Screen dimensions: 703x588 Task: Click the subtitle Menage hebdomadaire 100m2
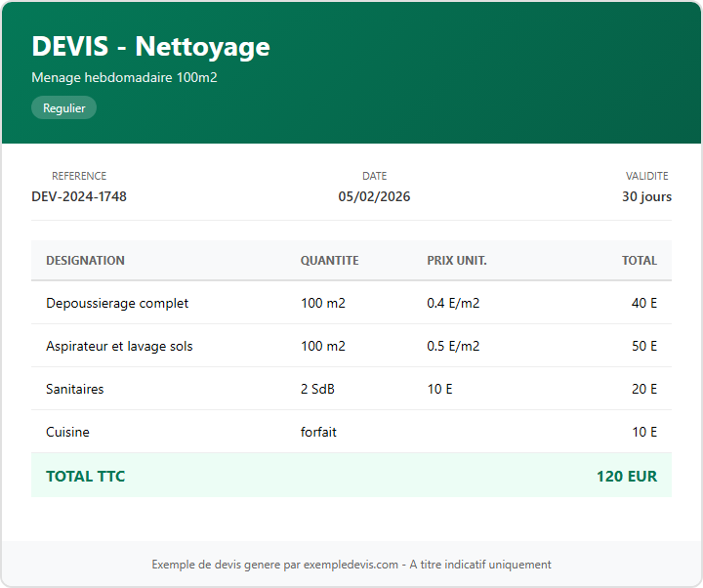coord(124,77)
